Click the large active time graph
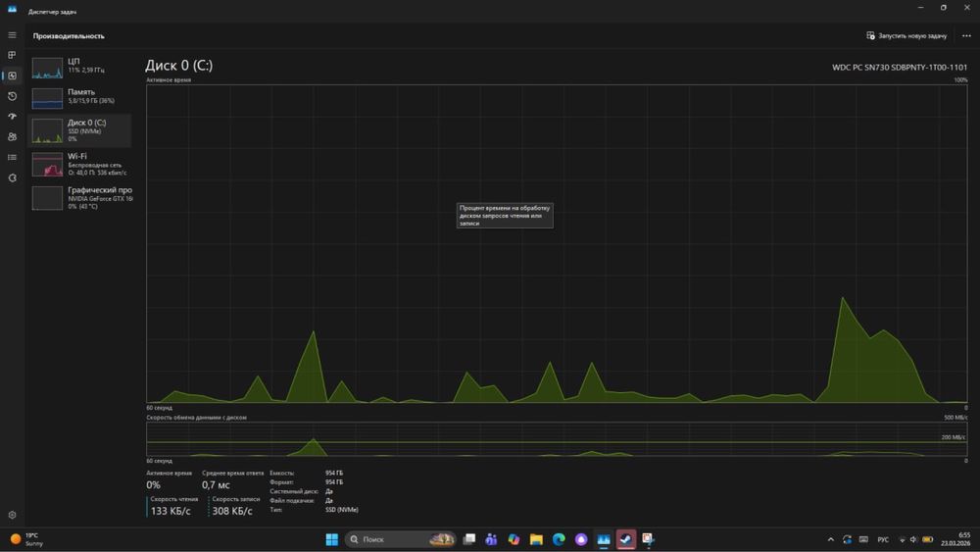 click(557, 244)
